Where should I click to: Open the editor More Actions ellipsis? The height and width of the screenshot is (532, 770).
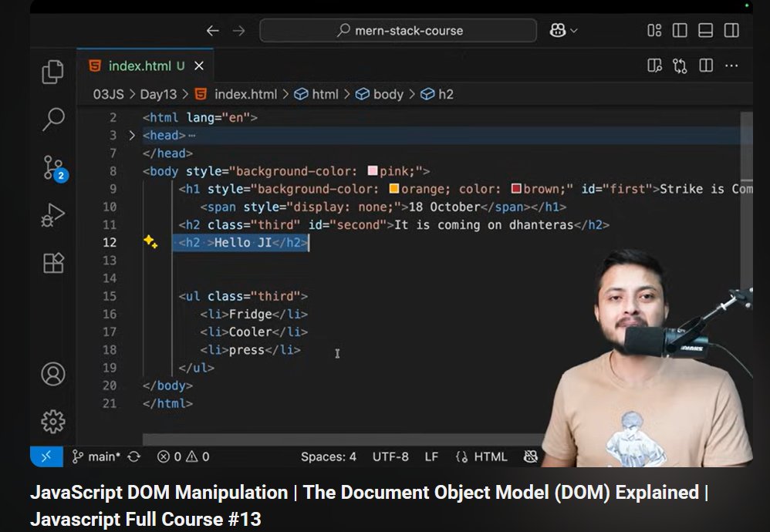[731, 66]
